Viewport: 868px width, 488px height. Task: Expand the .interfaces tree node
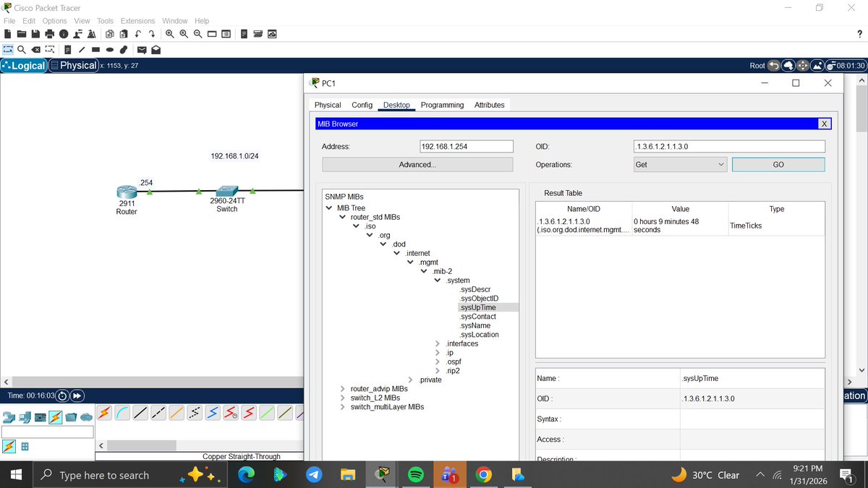[437, 343]
